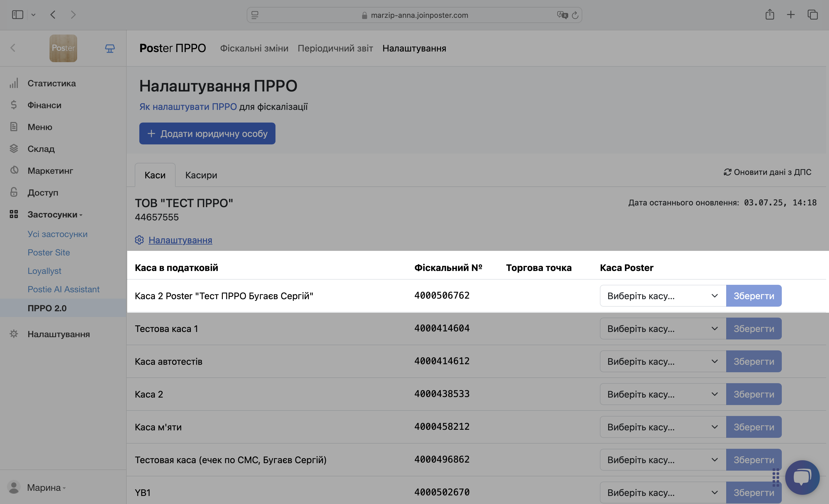
Task: Click Зберегти for fiscal number 4000506762
Action: point(754,295)
